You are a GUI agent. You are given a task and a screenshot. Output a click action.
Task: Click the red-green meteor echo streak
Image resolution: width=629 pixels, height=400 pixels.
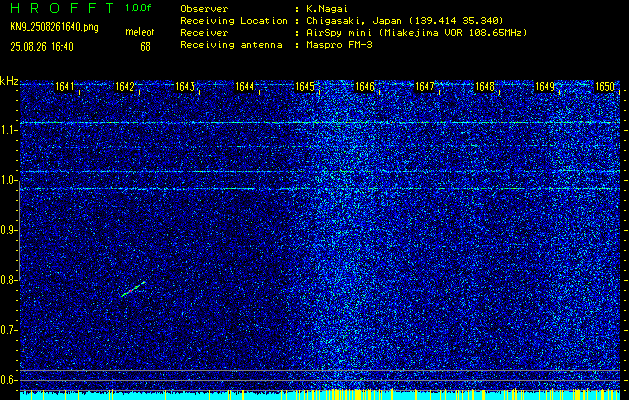133,289
